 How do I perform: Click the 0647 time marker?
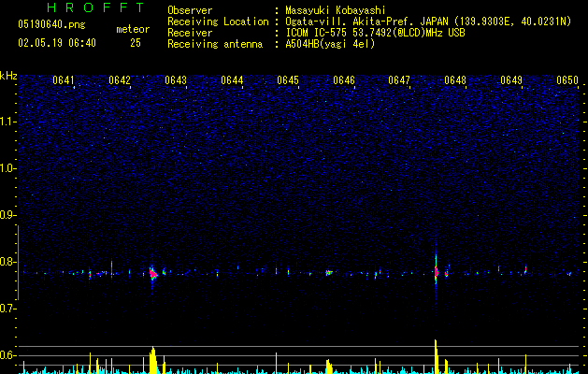pyautogui.click(x=399, y=80)
